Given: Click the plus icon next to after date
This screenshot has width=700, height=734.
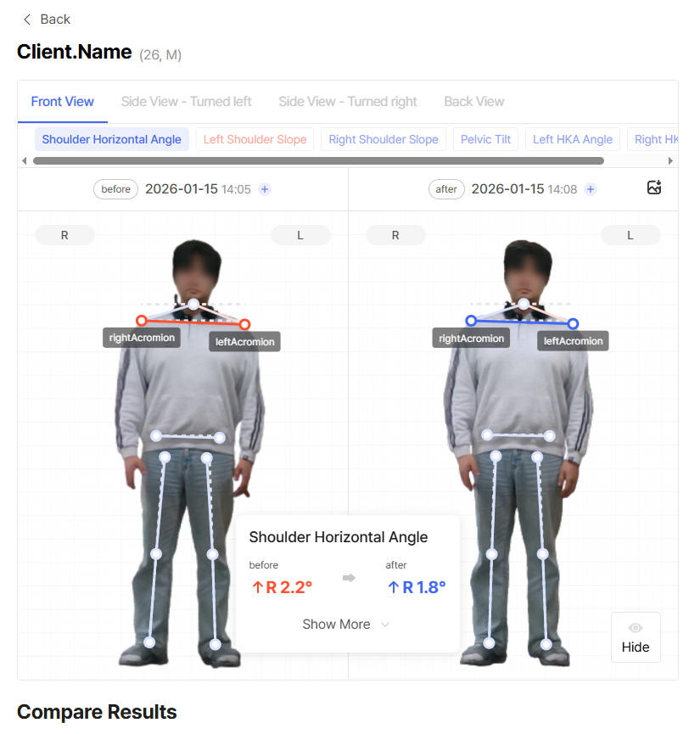Looking at the screenshot, I should [590, 189].
